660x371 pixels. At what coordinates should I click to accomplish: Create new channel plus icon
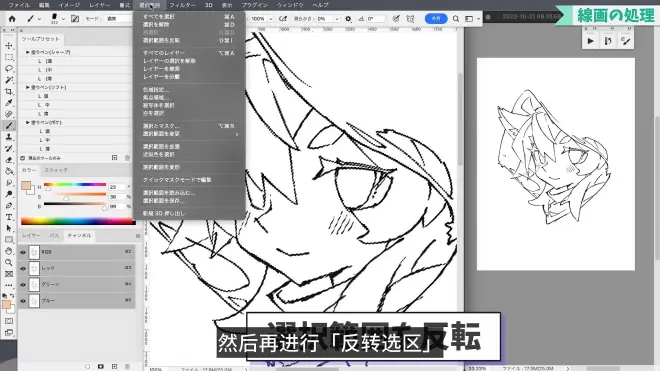(114, 366)
